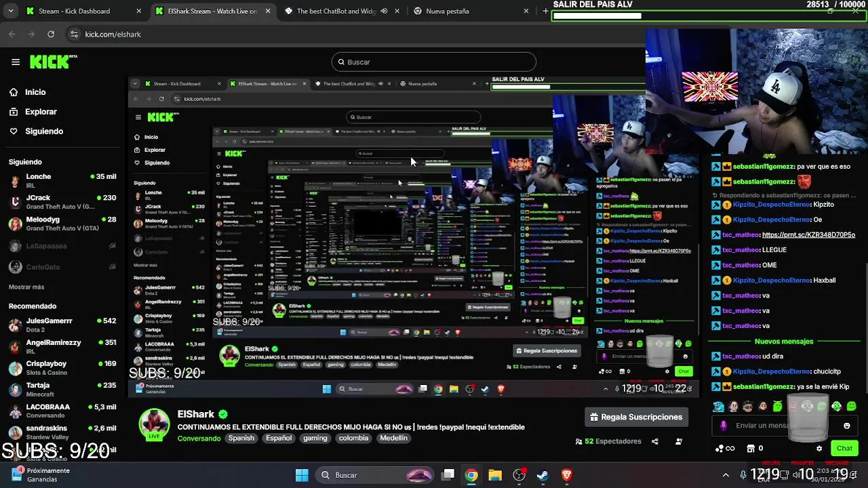Select the gaming tag
The width and height of the screenshot is (868, 488).
click(315, 439)
